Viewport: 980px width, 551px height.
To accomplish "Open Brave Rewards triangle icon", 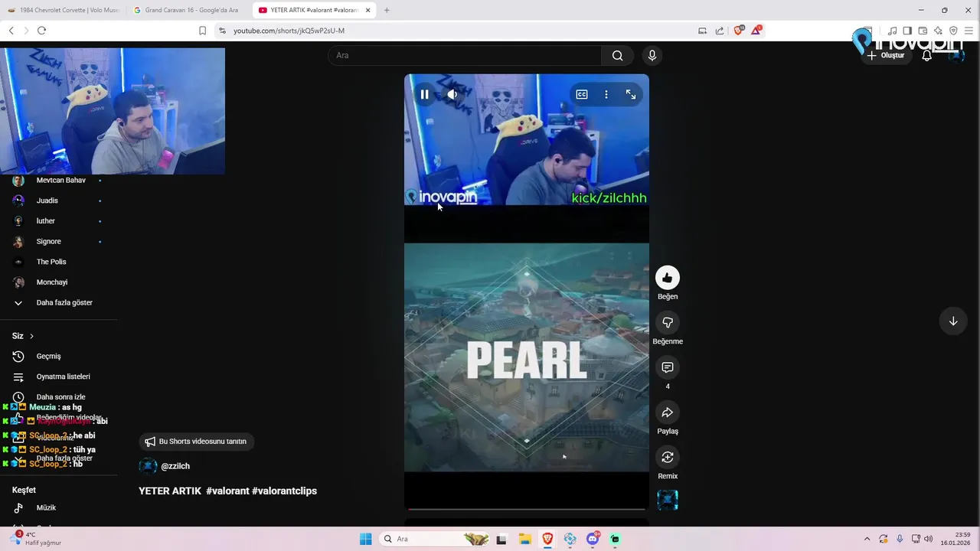I will tap(756, 31).
